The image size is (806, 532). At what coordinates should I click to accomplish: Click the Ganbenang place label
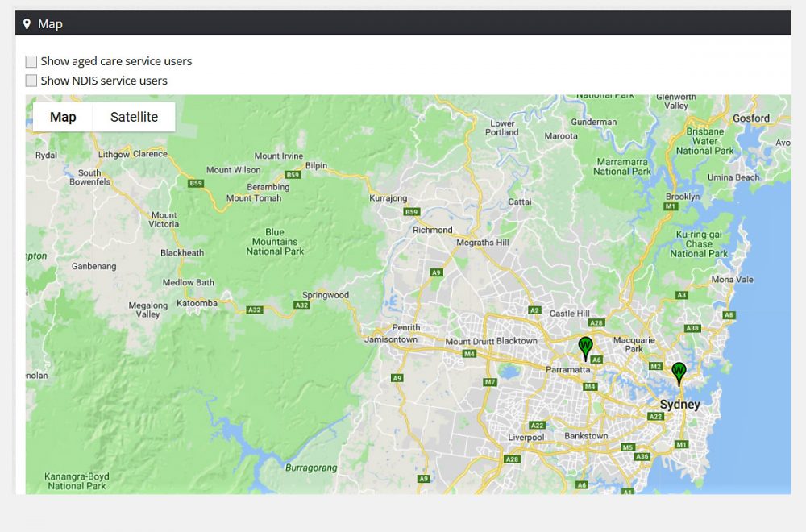[x=94, y=266]
